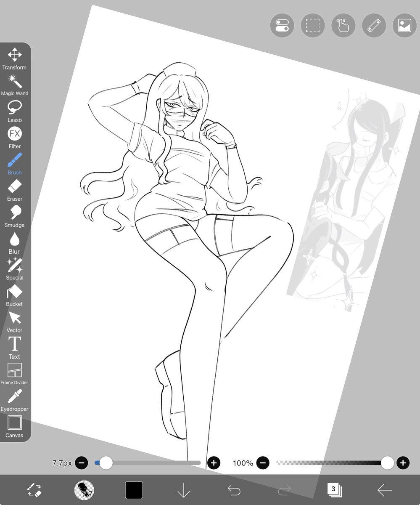Redo the undone stroke

tap(285, 490)
